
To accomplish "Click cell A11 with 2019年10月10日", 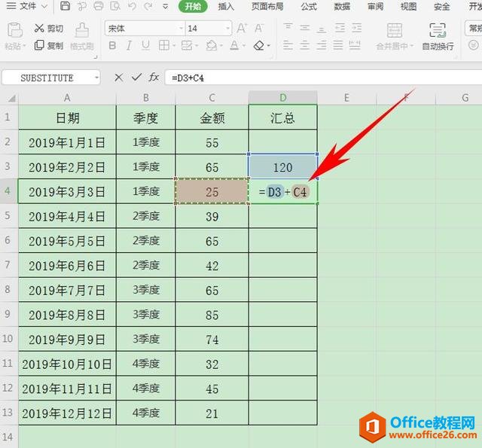I will (x=67, y=364).
